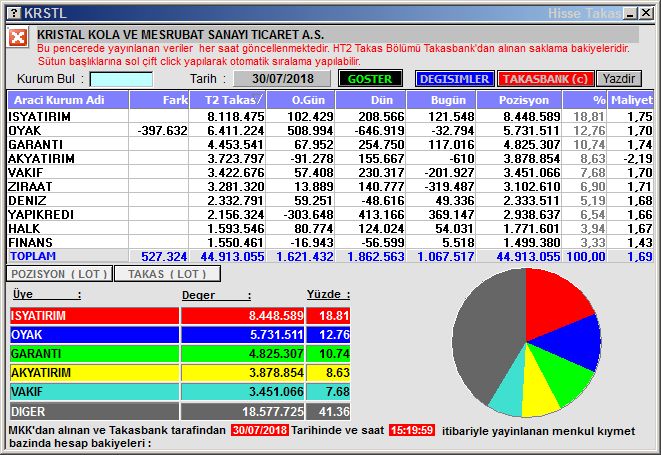Minimize the KRSTL window
This screenshot has width=661, height=455.
click(x=631, y=13)
